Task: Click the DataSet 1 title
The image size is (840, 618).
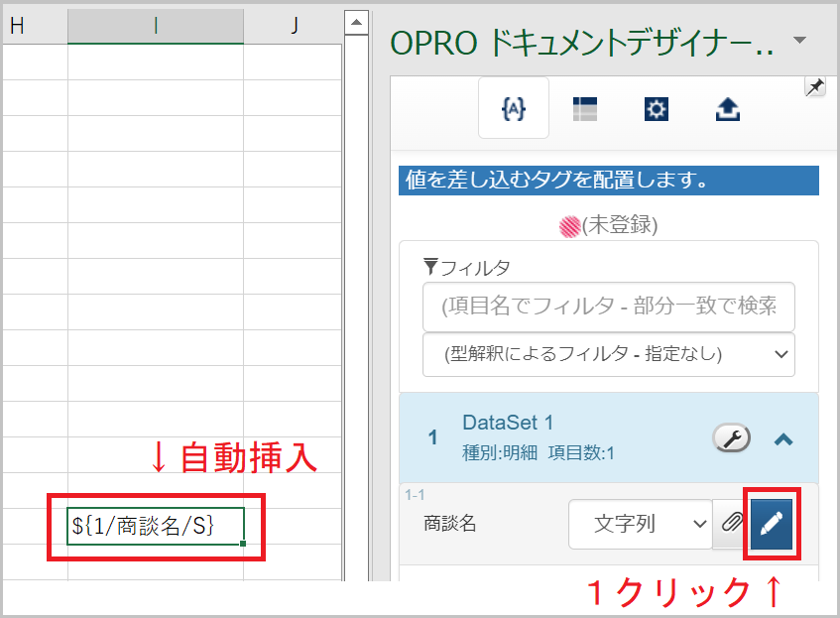Action: click(x=508, y=424)
